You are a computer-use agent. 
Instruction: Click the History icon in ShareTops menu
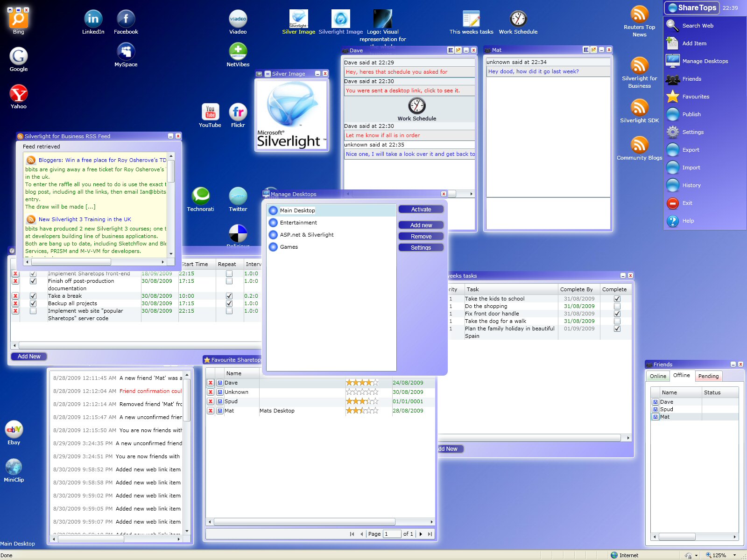(x=673, y=185)
